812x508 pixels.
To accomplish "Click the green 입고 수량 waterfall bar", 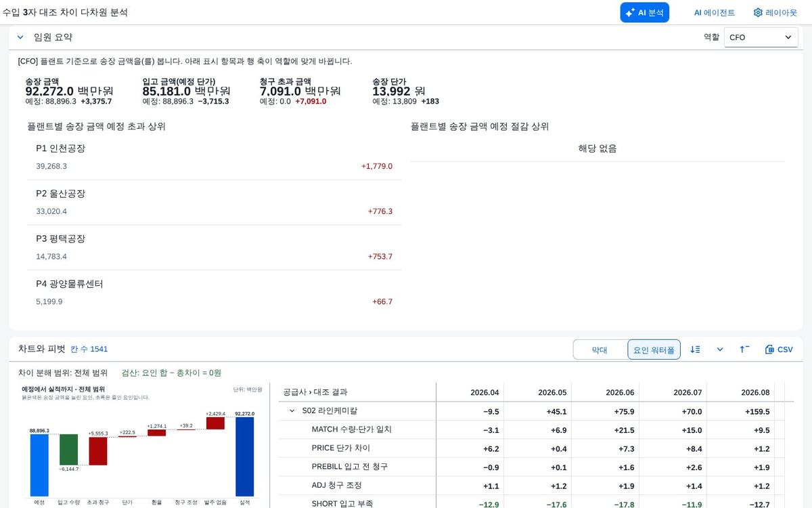I will [69, 450].
